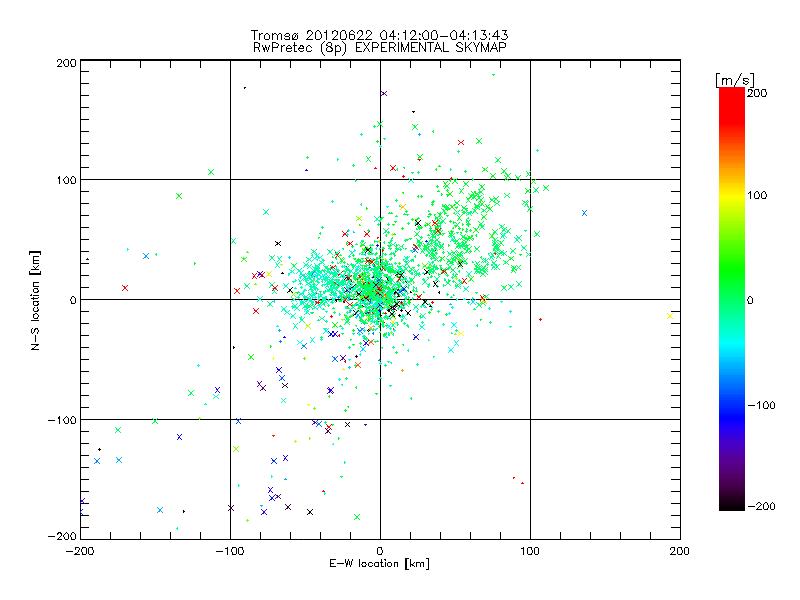Click the '200' label on the colorbar
This screenshot has width=800, height=600.
(757, 93)
